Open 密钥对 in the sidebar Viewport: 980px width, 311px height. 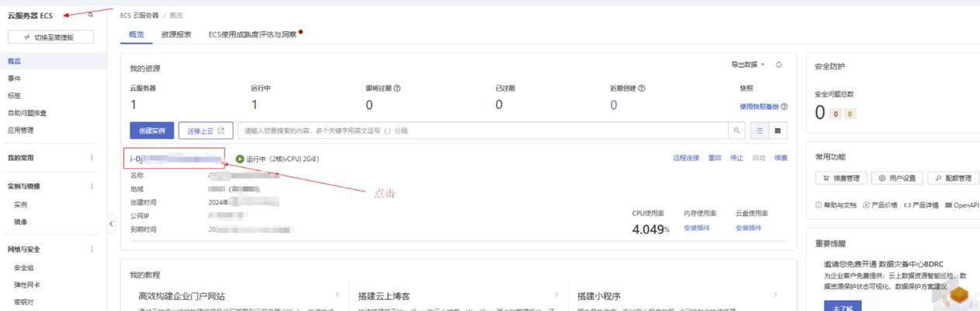[24, 302]
